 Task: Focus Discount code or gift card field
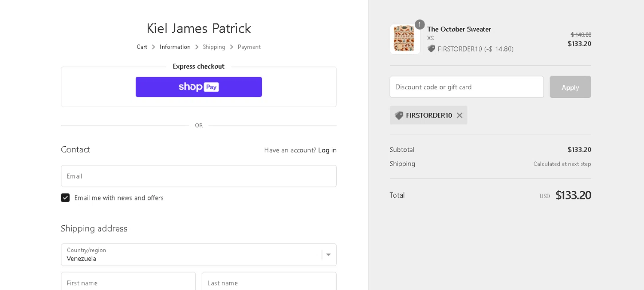(x=467, y=87)
